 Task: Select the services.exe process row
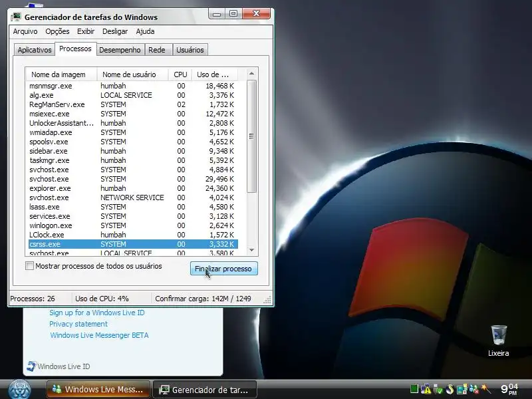click(133, 216)
